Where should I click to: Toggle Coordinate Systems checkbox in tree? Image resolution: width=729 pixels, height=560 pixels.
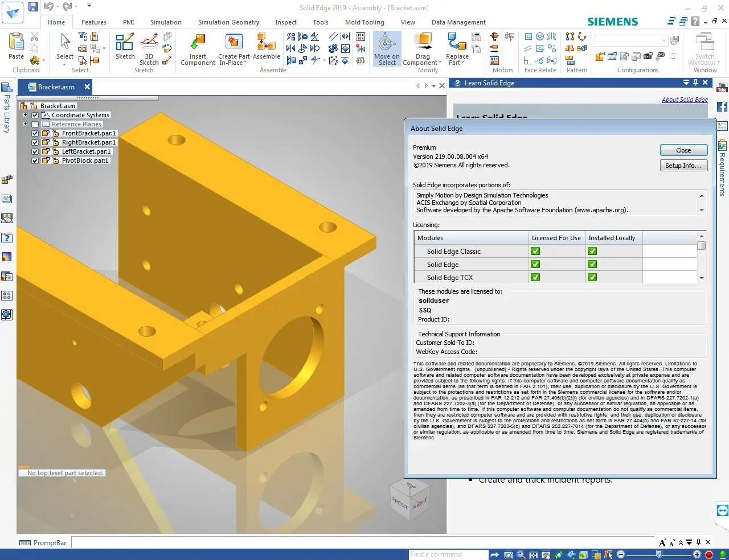click(35, 115)
